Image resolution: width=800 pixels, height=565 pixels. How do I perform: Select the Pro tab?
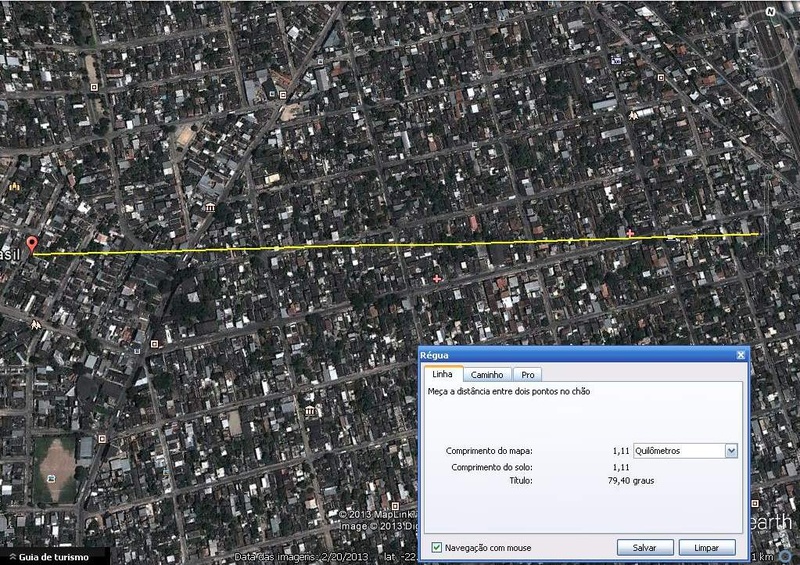[528, 375]
